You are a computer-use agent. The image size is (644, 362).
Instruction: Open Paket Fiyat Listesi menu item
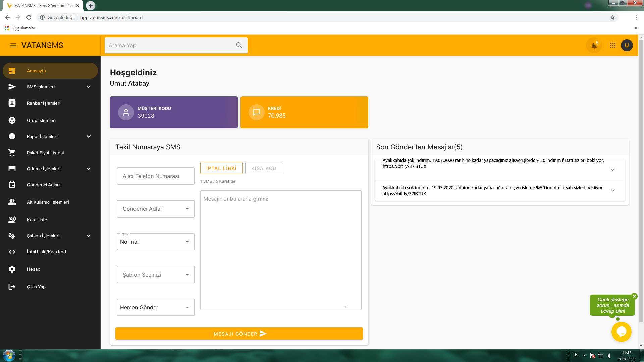(50, 153)
